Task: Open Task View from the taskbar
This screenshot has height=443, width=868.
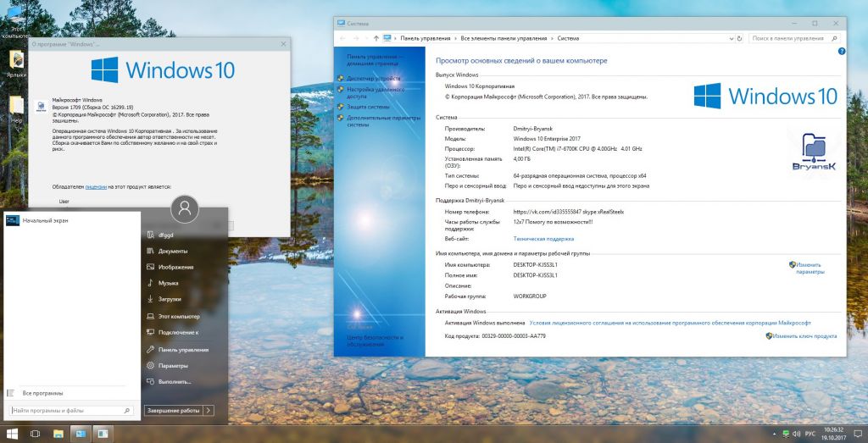Action: point(35,434)
